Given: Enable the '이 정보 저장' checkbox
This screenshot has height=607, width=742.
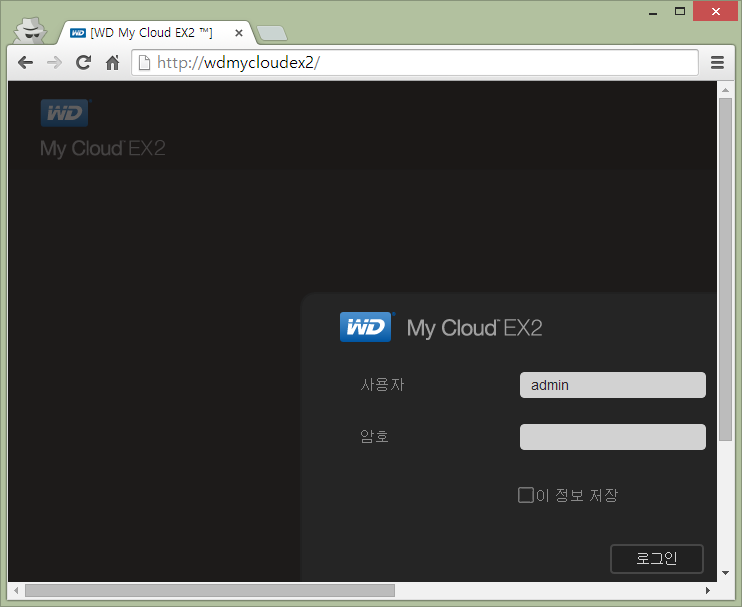Looking at the screenshot, I should (x=526, y=495).
